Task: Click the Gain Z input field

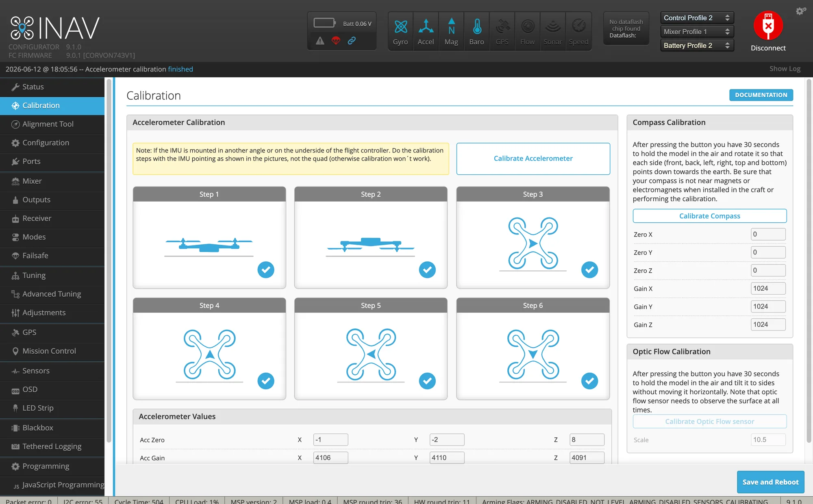Action: coord(768,324)
